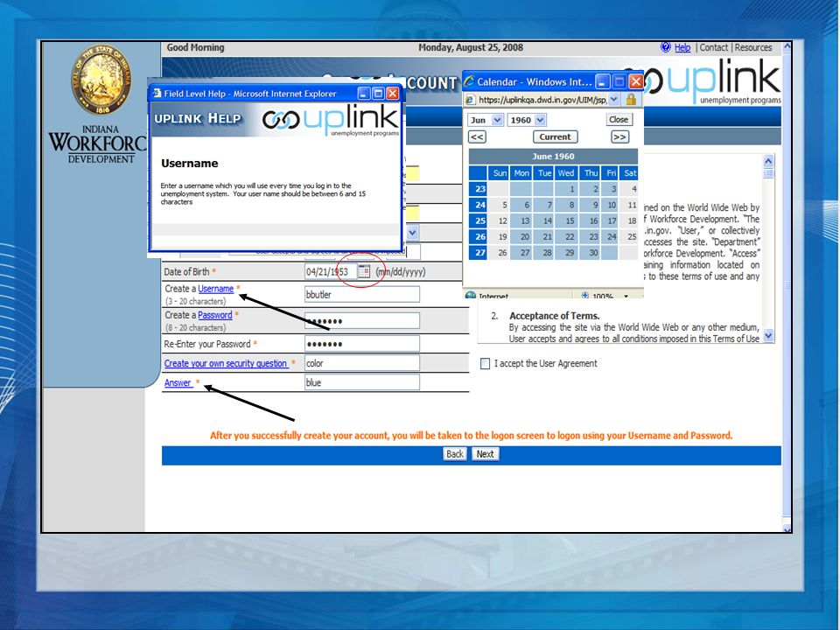Click the IE icon in Calendar title bar
840x630 pixels.
(470, 81)
